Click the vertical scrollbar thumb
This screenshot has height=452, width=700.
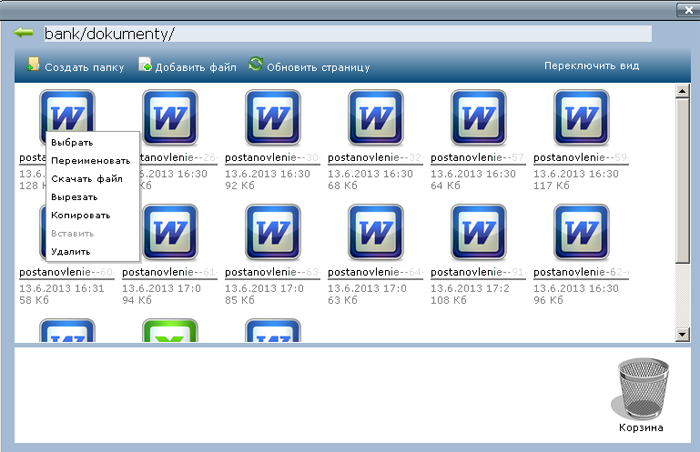(682, 180)
